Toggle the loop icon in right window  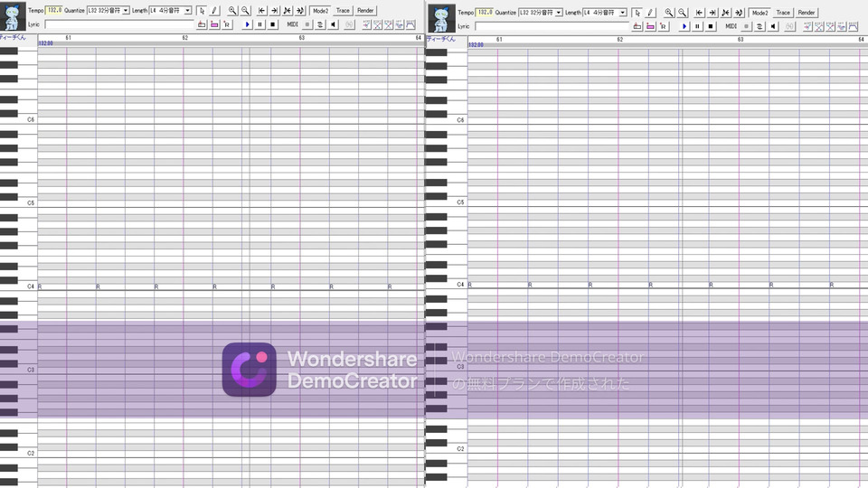pos(759,26)
